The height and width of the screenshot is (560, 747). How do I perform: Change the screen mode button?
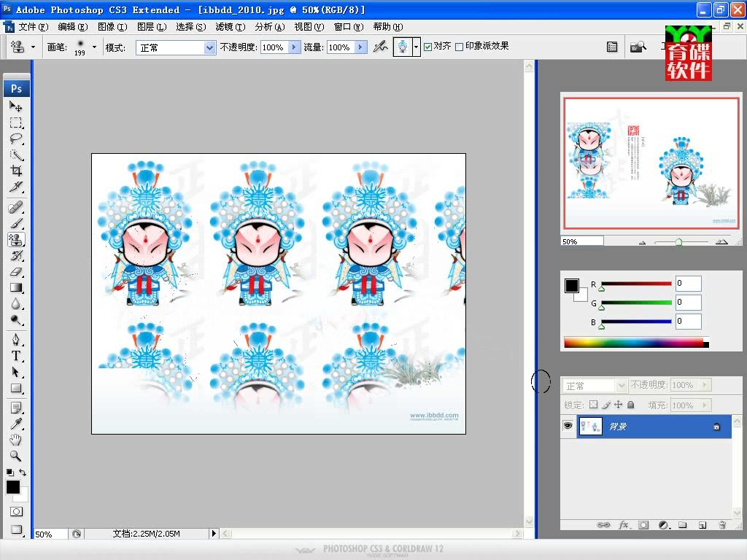[x=16, y=529]
